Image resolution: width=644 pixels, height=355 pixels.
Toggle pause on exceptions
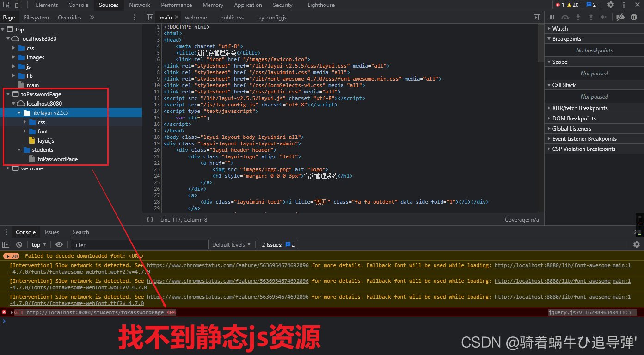[634, 17]
